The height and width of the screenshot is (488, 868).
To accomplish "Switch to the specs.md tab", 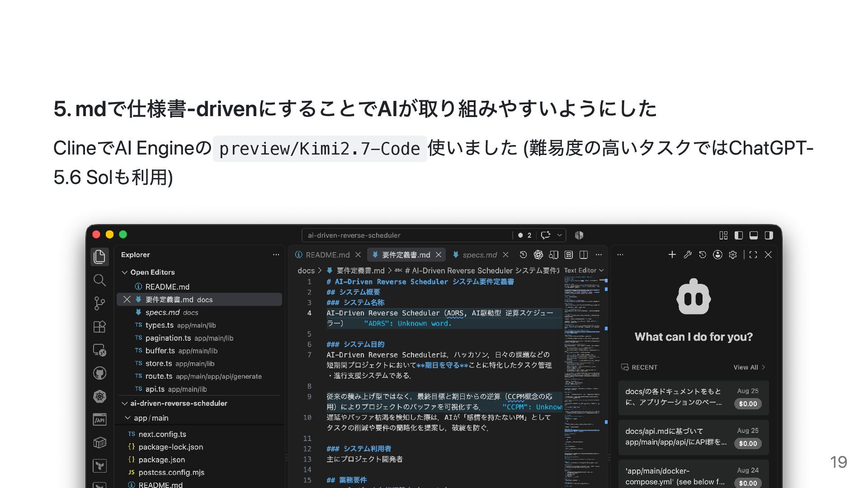I will tap(480, 255).
